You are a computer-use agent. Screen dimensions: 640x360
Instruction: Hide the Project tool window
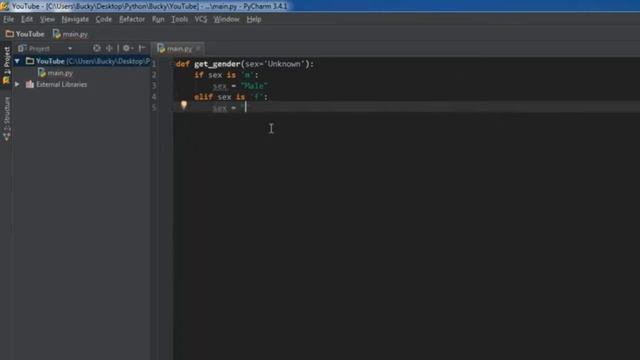coord(142,48)
